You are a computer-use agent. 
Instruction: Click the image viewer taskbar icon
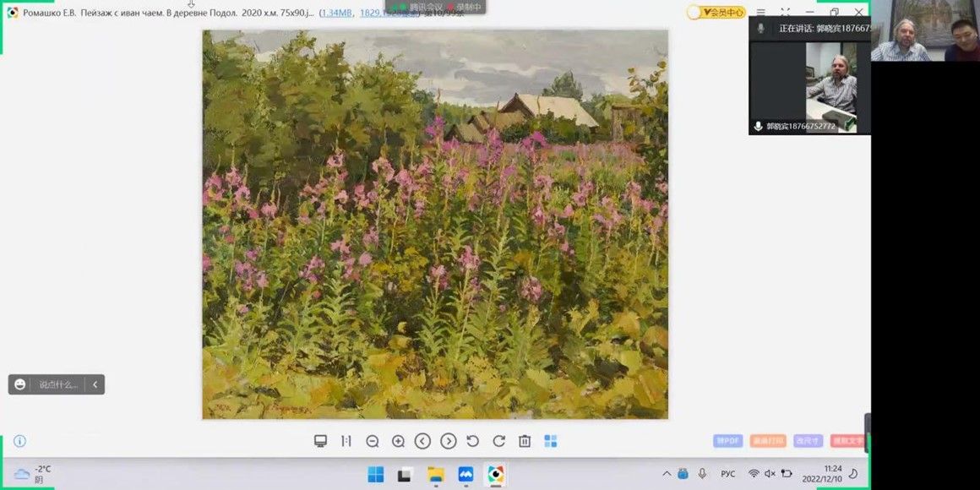(496, 475)
